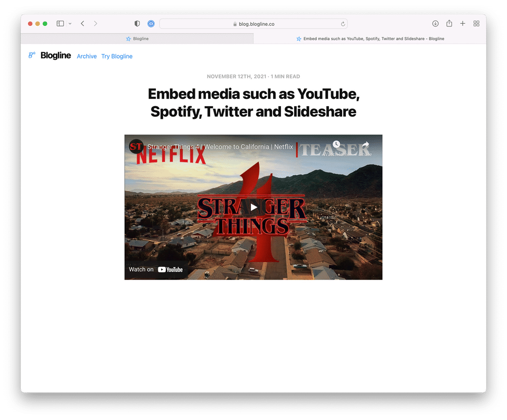Click Watch on YouTube button
The width and height of the screenshot is (507, 420).
(x=156, y=269)
